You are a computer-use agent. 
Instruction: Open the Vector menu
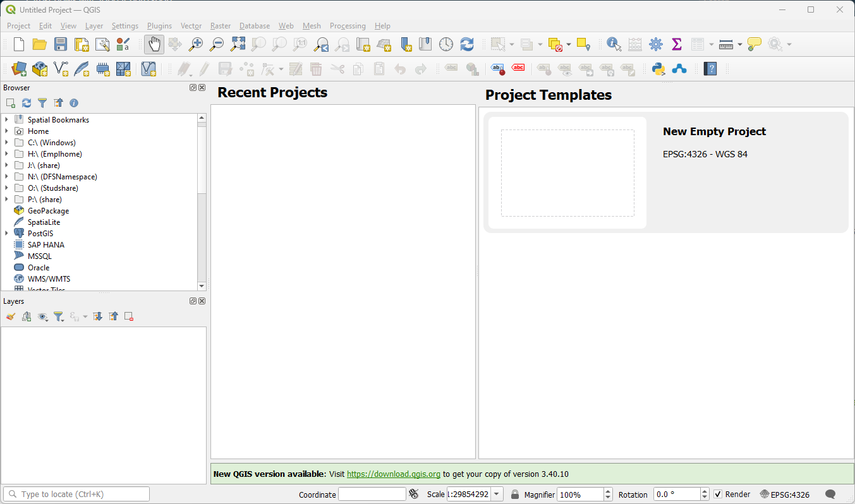[x=191, y=26]
